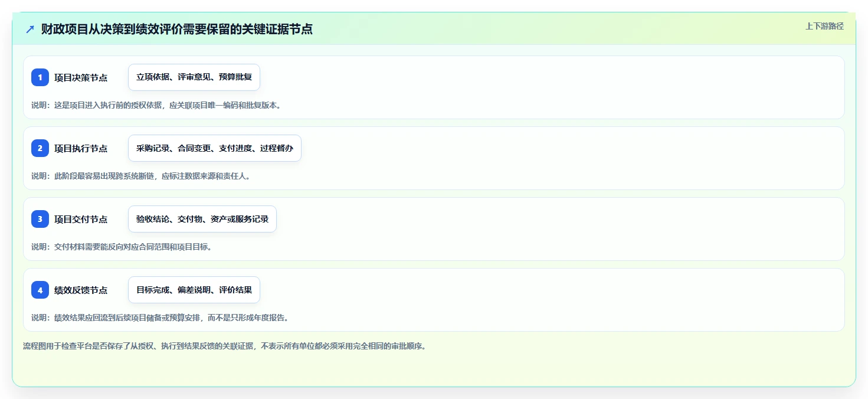Click the note beginning 说明：交付材料需要能反向对应
The height and width of the screenshot is (399, 868).
[122, 247]
